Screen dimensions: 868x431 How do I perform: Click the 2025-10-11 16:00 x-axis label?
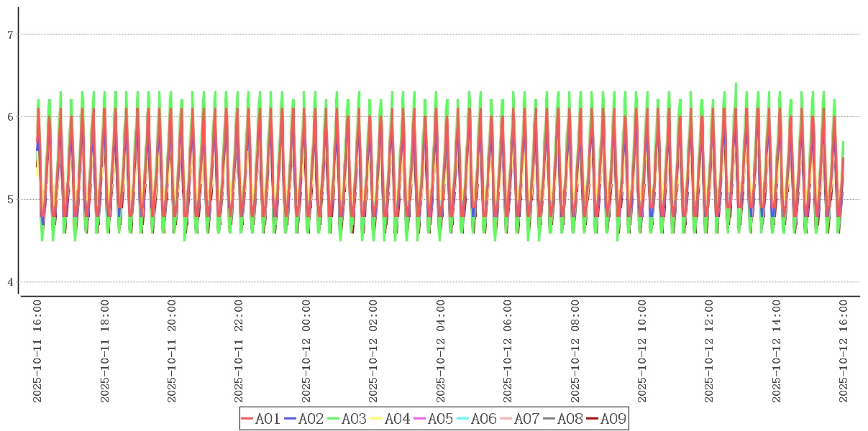[37, 352]
